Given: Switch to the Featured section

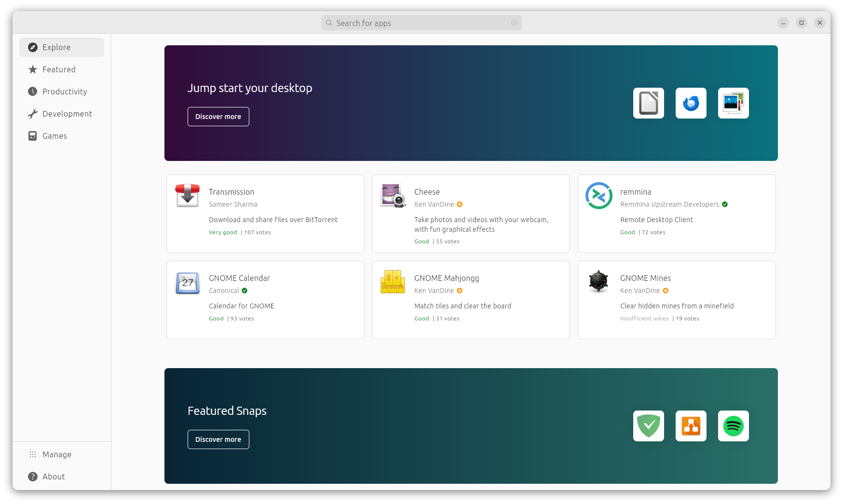Looking at the screenshot, I should pyautogui.click(x=59, y=69).
